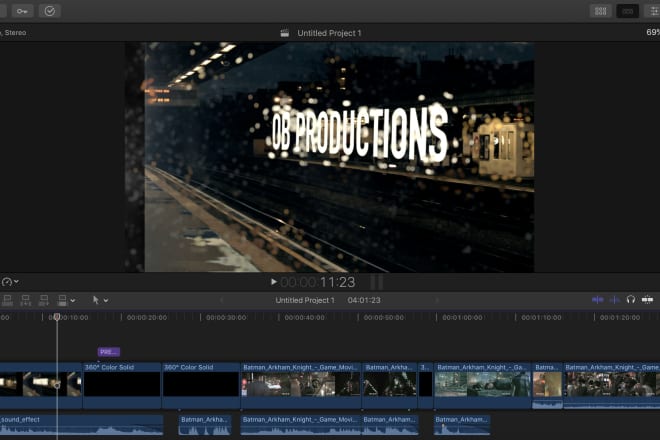660x440 pixels.
Task: Click the ruler at 00:00:50:00
Action: point(383,317)
